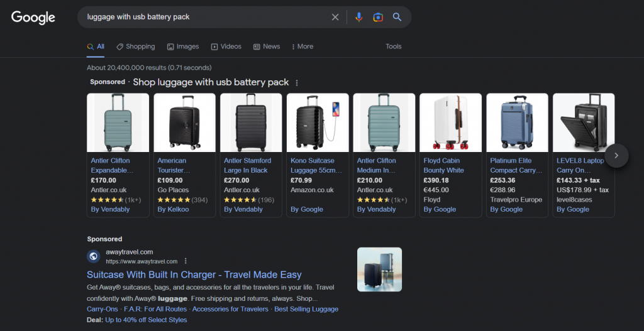Open Google Lens image search
This screenshot has width=644, height=331.
[x=378, y=17]
